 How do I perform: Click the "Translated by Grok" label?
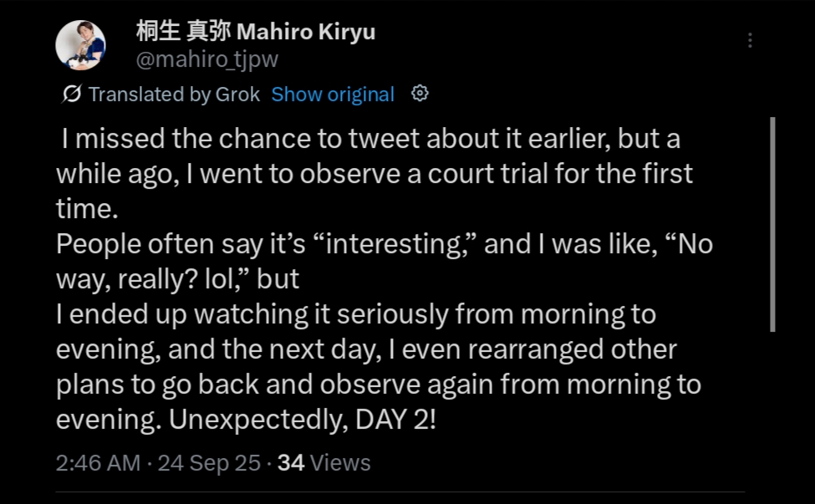pos(175,94)
